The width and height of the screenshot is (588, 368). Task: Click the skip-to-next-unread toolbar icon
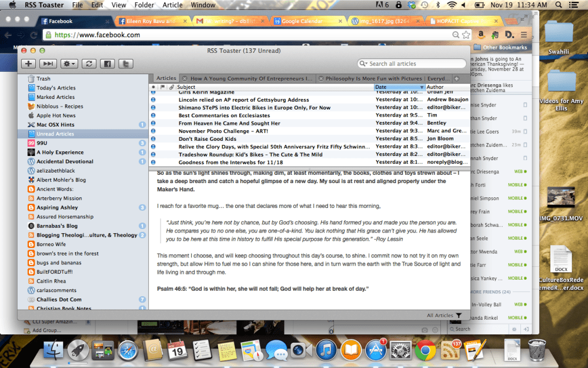[x=48, y=64]
